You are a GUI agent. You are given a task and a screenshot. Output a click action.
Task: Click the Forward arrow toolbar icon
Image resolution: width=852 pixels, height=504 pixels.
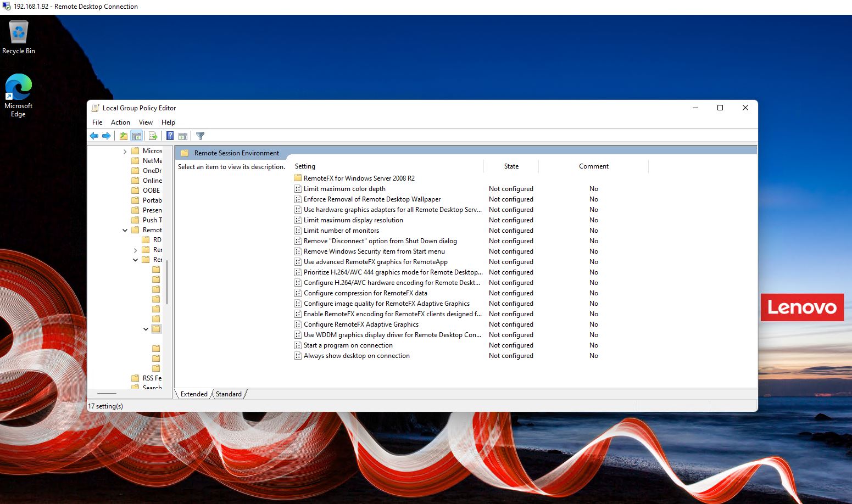[107, 136]
